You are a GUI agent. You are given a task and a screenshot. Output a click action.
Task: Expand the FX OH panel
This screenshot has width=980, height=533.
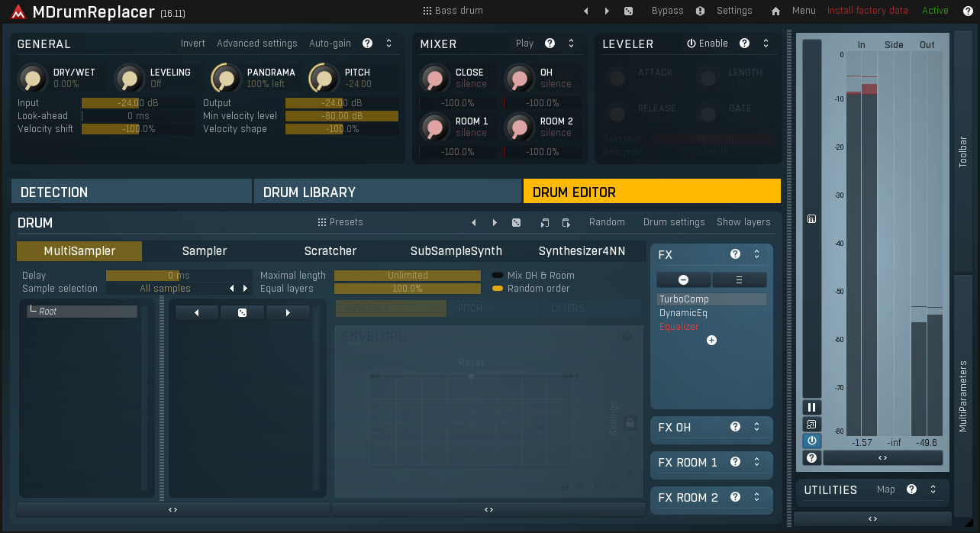coord(756,428)
